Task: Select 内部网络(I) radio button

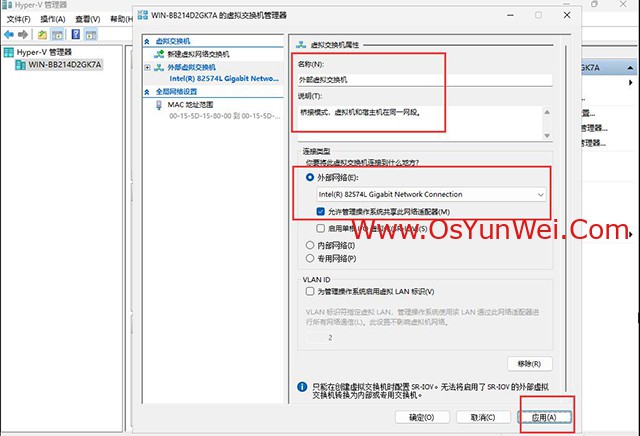Action: (x=310, y=245)
